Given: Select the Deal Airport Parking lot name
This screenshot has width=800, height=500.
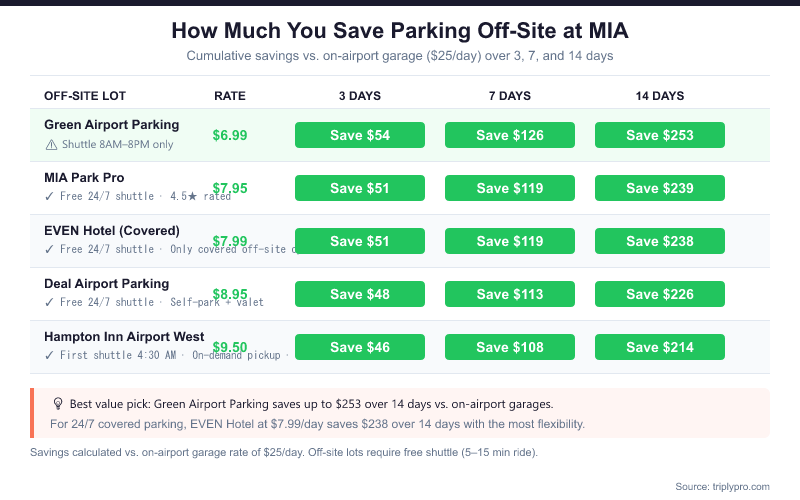Looking at the screenshot, I should click(107, 284).
